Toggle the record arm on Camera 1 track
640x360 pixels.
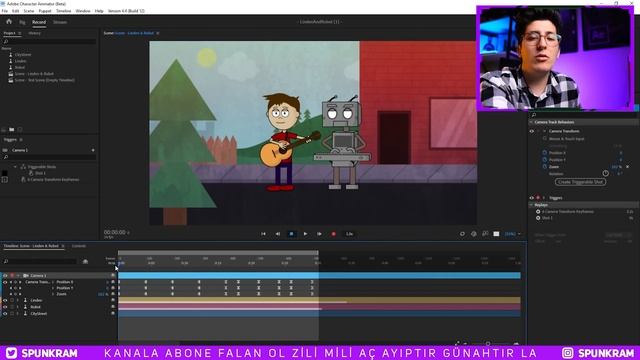[x=12, y=276]
